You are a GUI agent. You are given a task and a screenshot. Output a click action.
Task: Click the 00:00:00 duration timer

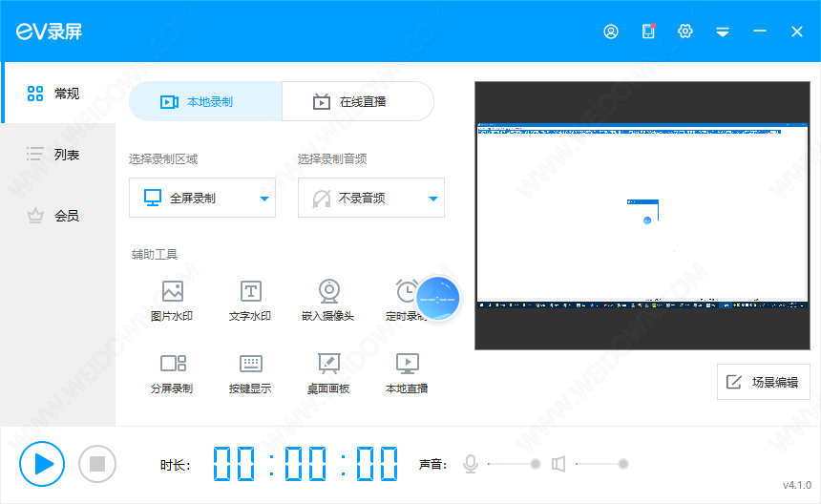pos(305,464)
